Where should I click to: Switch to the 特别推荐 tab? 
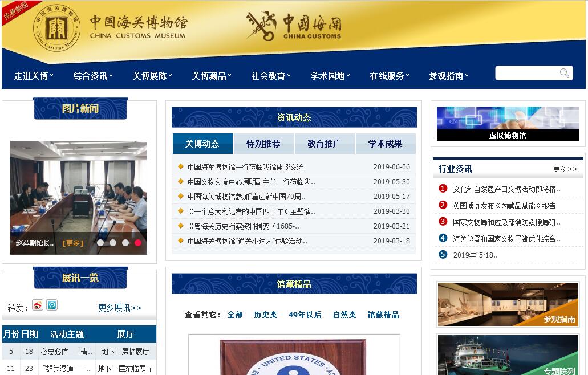(x=263, y=144)
